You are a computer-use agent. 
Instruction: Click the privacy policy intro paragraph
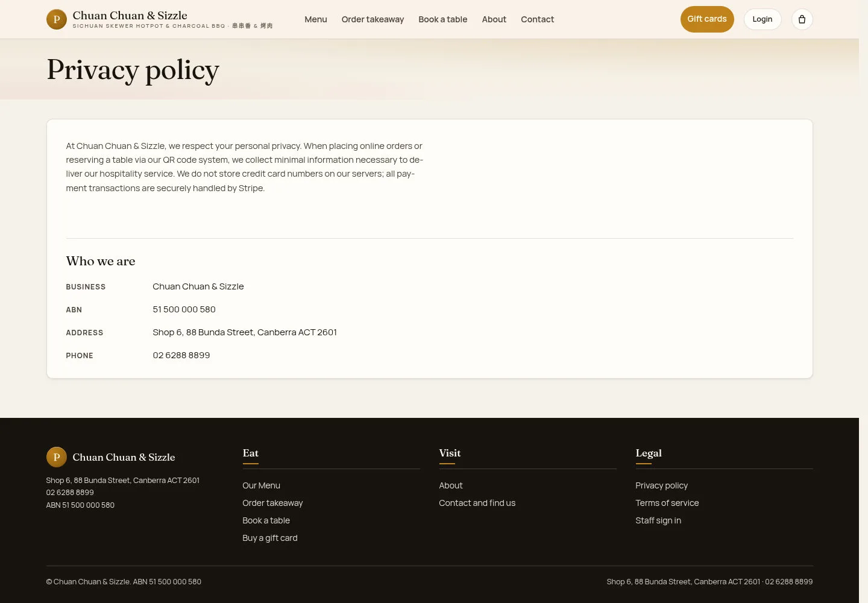click(x=245, y=167)
